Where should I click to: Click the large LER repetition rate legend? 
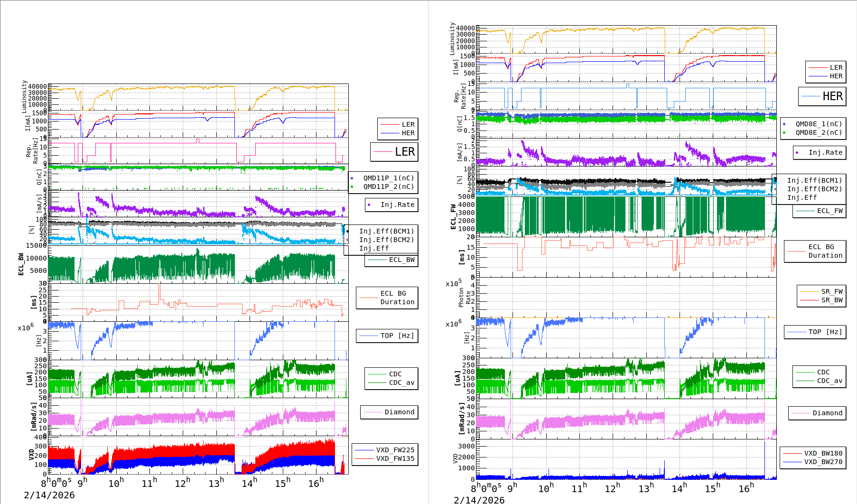394,152
